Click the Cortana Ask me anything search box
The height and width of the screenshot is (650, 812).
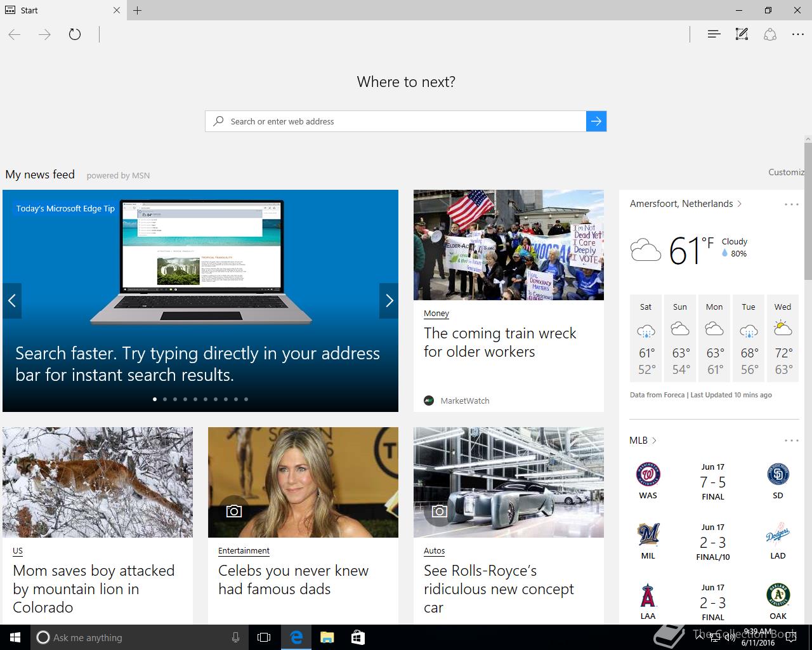(x=140, y=637)
